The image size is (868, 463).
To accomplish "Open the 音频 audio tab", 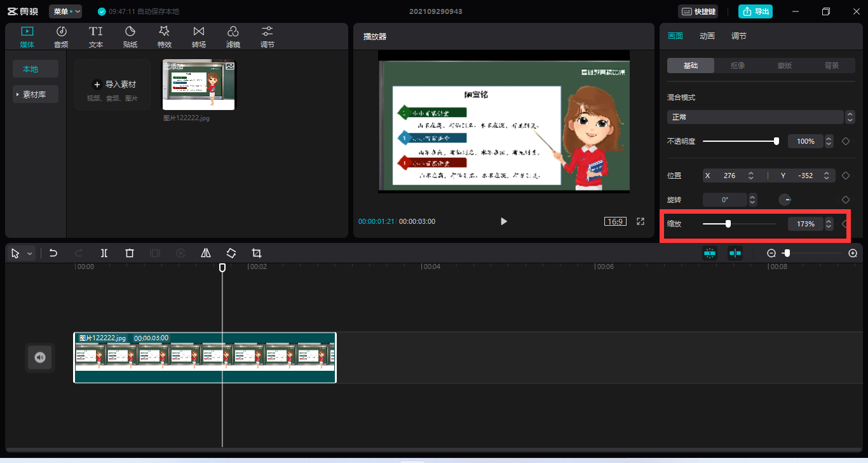I will point(61,37).
